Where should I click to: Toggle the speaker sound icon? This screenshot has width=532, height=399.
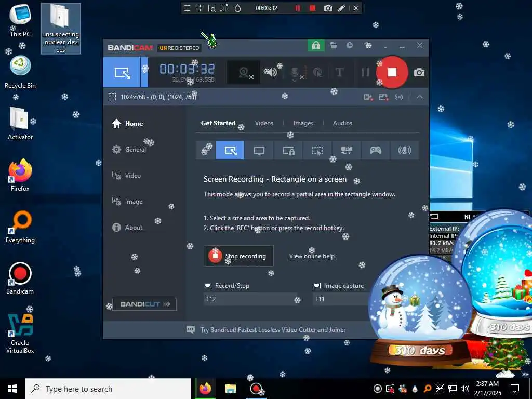(270, 72)
